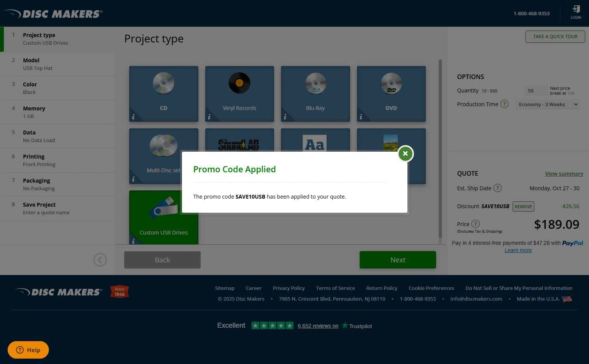Select the CD project type tile
The image size is (589, 364).
pyautogui.click(x=164, y=94)
